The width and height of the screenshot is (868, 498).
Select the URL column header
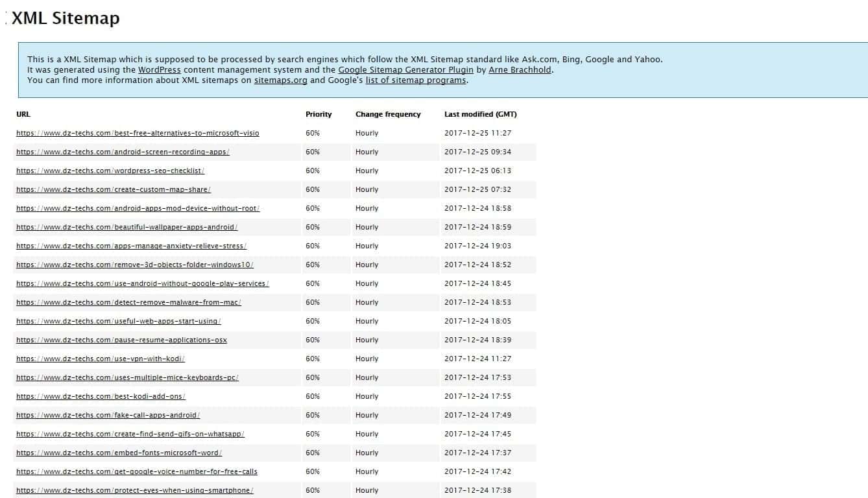pyautogui.click(x=23, y=114)
